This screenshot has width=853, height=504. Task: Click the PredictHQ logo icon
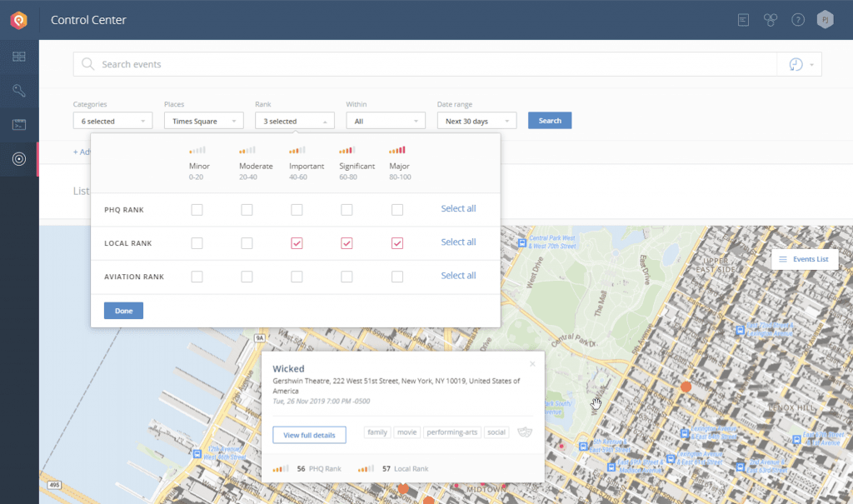tap(18, 19)
